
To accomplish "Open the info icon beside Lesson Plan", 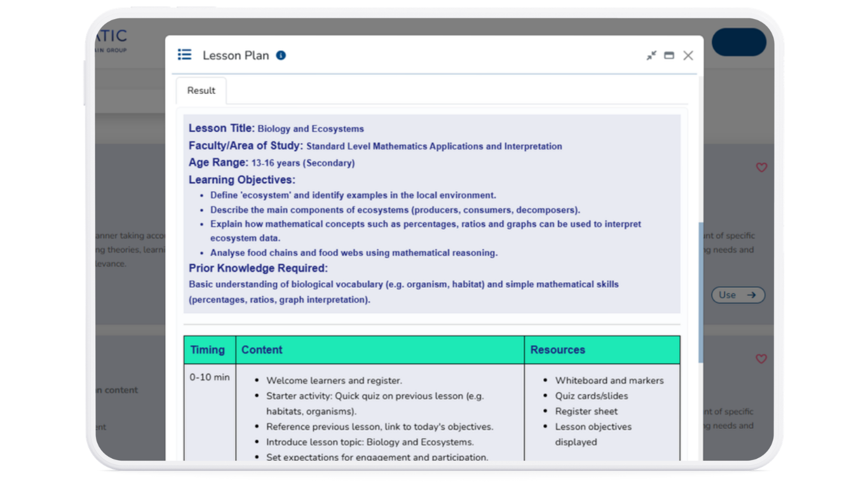I will point(281,55).
